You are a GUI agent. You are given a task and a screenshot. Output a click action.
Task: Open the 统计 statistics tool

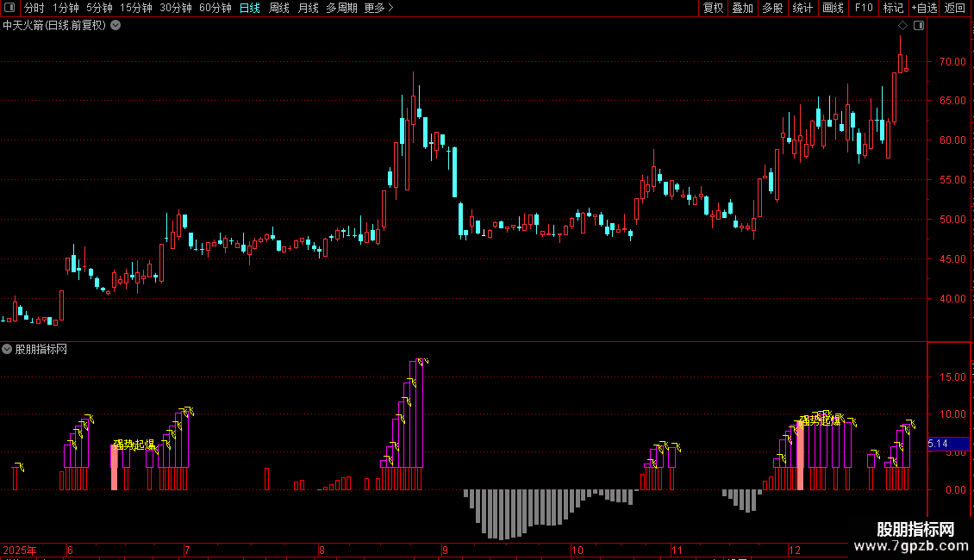coord(802,8)
